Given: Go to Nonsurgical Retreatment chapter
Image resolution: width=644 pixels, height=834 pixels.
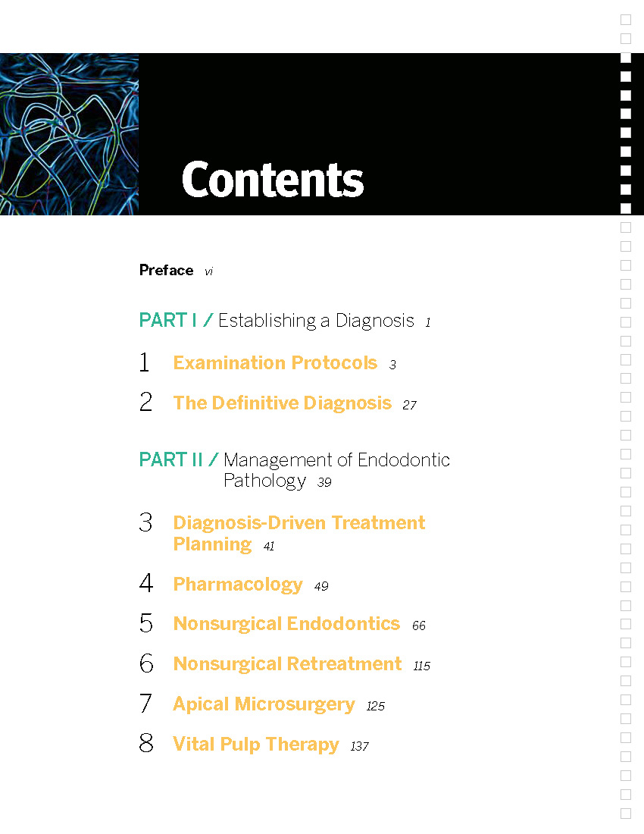Looking at the screenshot, I should click(287, 664).
